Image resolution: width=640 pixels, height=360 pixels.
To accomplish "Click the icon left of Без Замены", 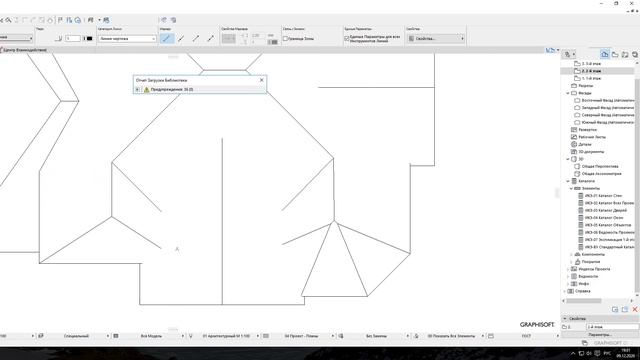I will tap(341, 336).
